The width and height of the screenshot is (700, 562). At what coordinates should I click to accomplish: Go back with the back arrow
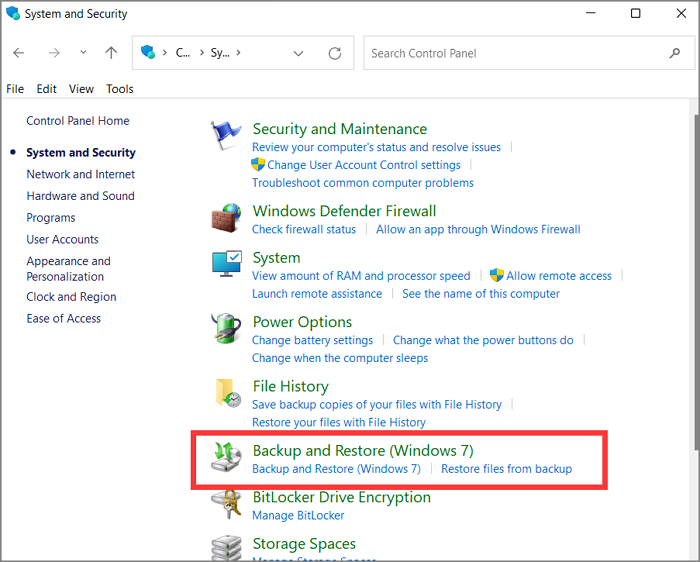click(19, 53)
